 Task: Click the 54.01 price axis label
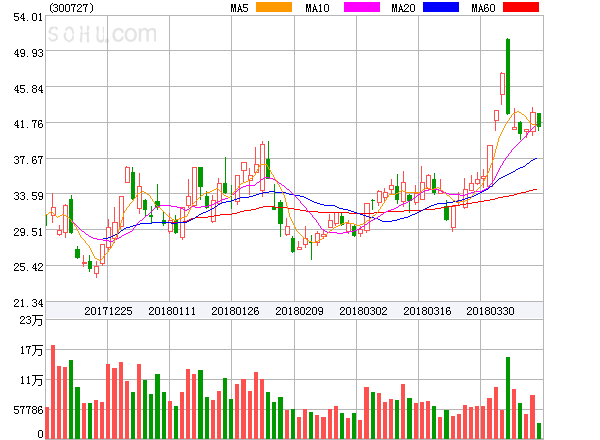coord(28,17)
